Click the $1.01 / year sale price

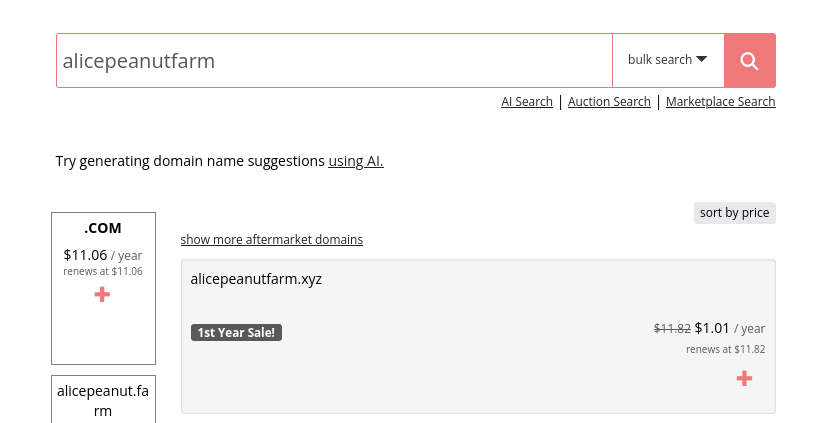pos(730,328)
